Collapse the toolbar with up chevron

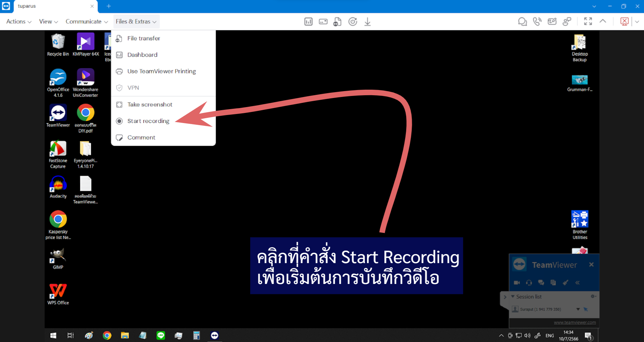(x=603, y=21)
